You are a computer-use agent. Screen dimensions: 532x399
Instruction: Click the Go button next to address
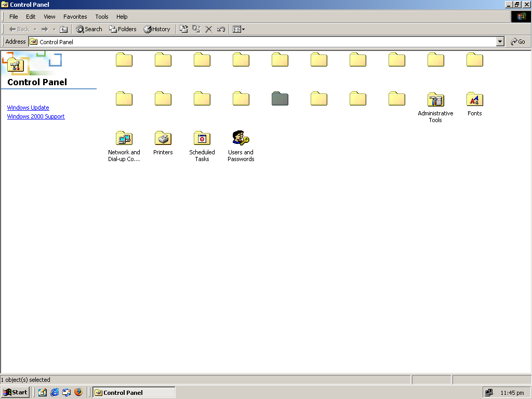pyautogui.click(x=518, y=42)
